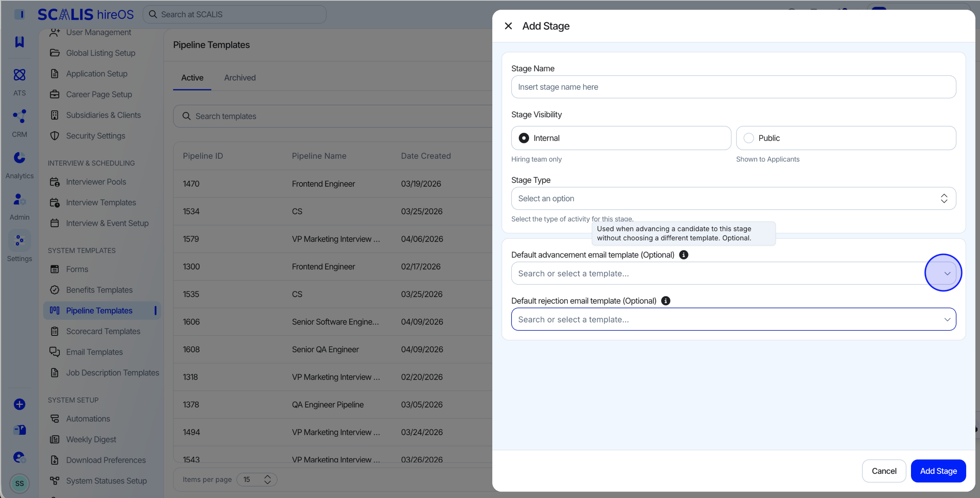Click the info icon beside advancement email template
Viewport: 980px width, 498px height.
(684, 255)
